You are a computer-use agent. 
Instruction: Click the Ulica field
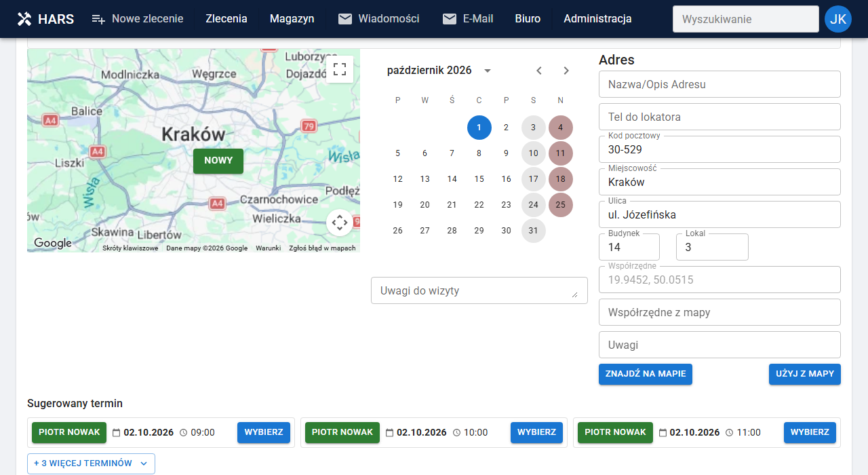[x=719, y=214]
